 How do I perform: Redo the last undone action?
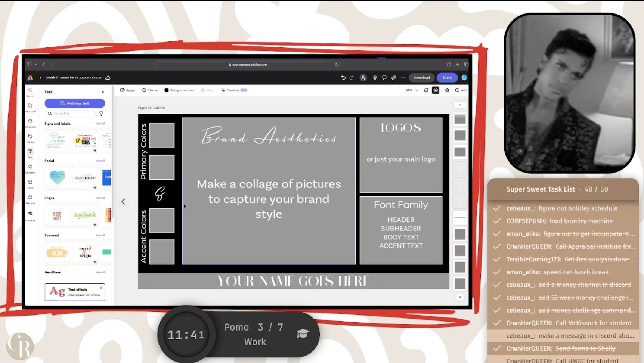[351, 78]
